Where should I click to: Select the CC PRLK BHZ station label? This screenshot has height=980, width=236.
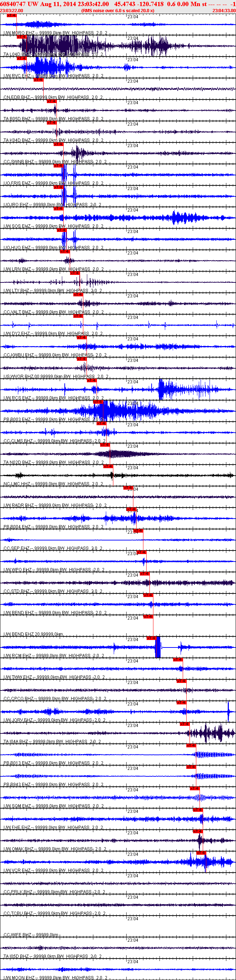click(54, 892)
